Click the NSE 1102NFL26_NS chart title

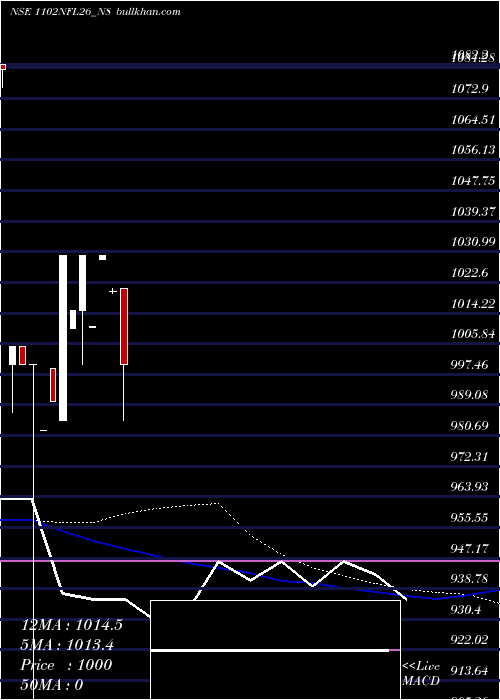pos(95,12)
